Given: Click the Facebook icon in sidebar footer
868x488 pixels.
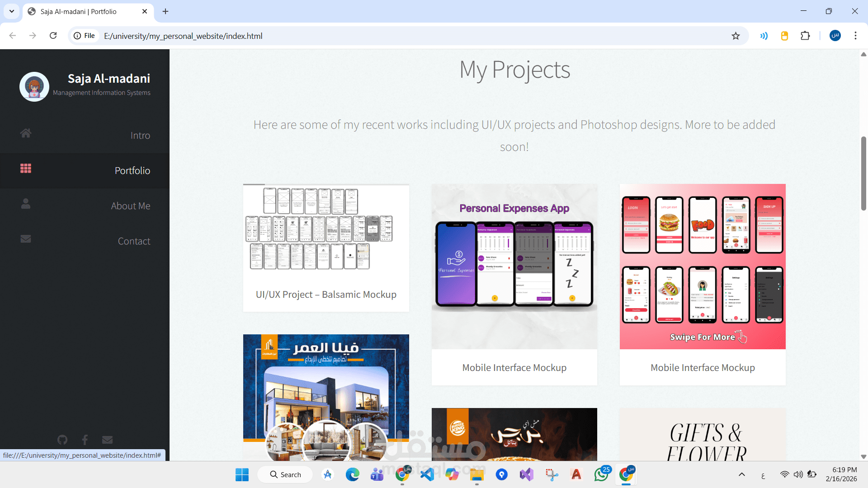Looking at the screenshot, I should pos(85,440).
